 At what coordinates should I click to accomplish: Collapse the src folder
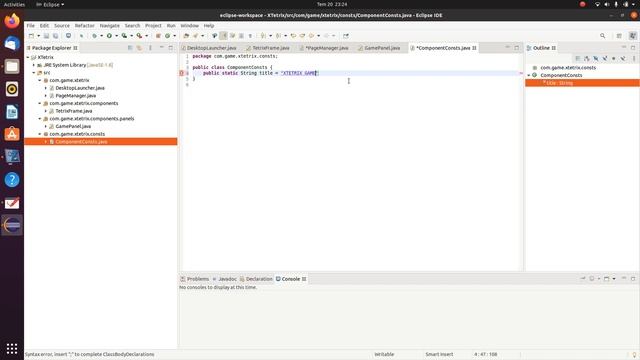coord(34,73)
